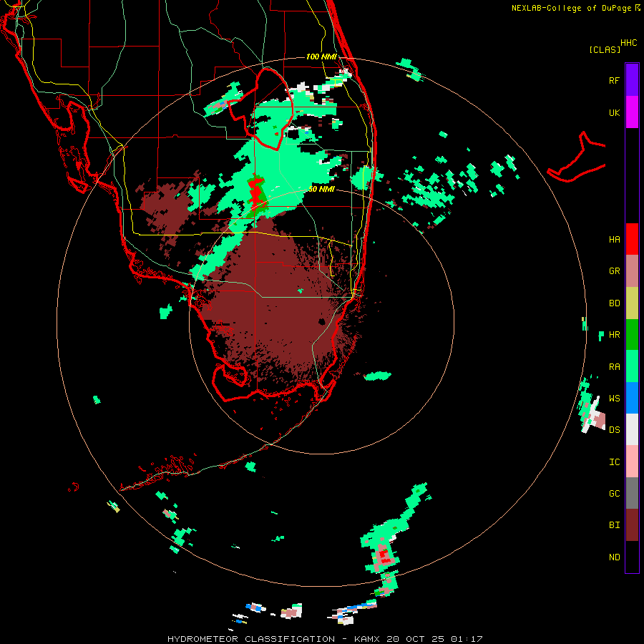Click the HHC product label

628,43
